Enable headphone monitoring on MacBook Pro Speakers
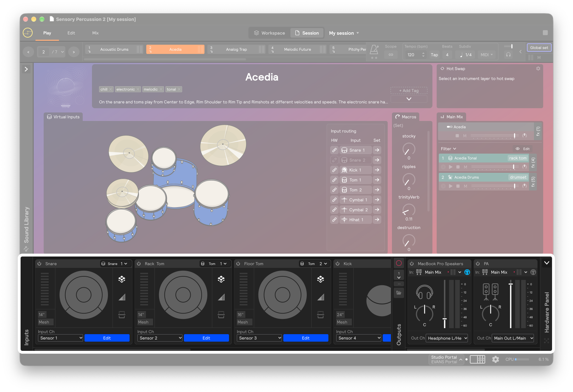Image resolution: width=573 pixels, height=392 pixels. tap(467, 272)
